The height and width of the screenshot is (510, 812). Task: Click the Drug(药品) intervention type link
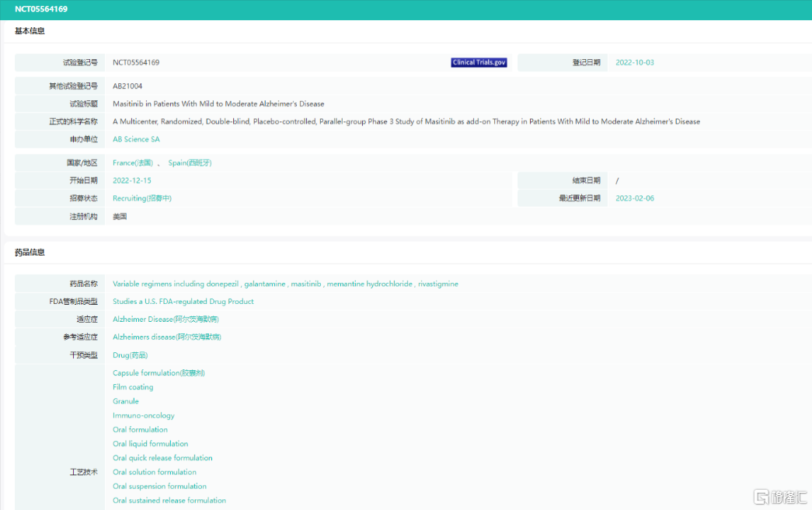(130, 355)
